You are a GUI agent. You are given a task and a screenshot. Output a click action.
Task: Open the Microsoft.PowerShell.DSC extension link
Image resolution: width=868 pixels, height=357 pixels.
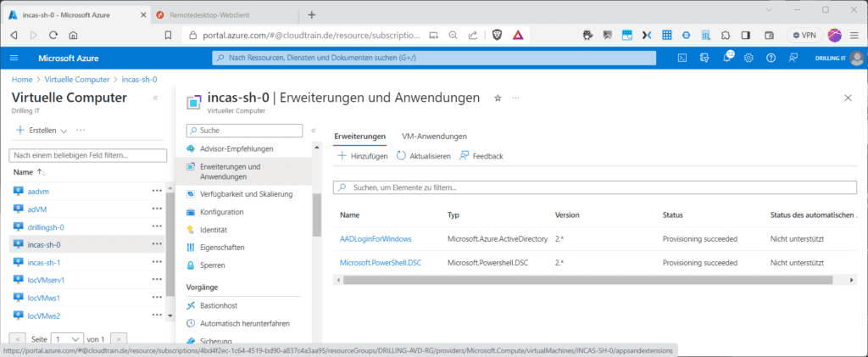coord(381,263)
